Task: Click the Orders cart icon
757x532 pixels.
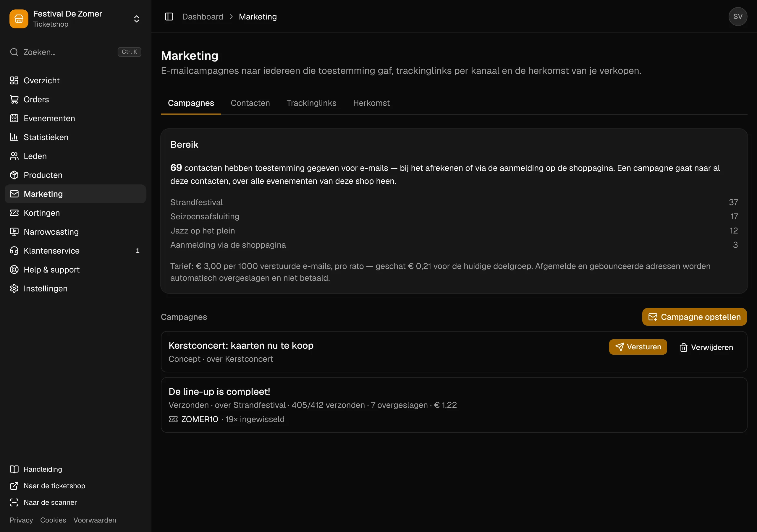Action: 14,99
